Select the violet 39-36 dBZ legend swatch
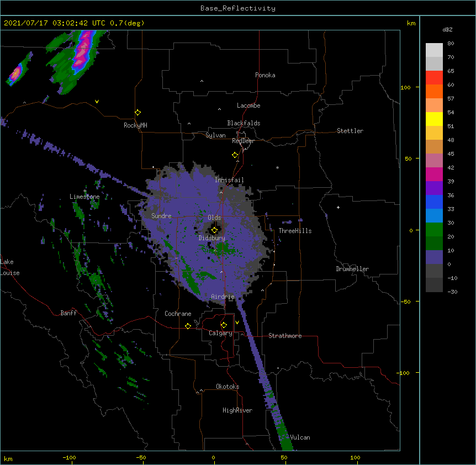 [434, 188]
